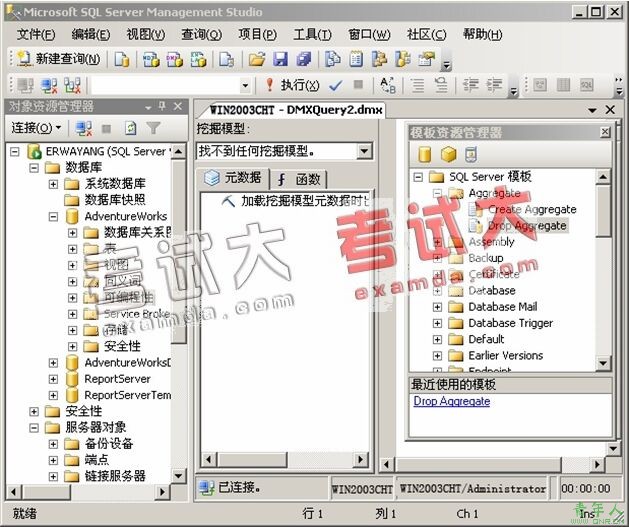Click the Execute (执行) button

coord(292,85)
